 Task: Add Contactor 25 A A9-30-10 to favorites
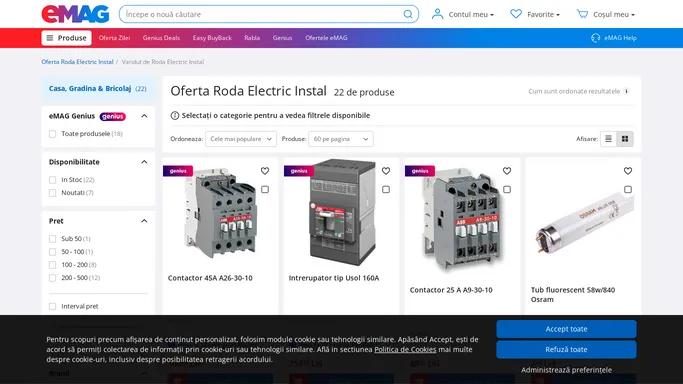pos(507,171)
